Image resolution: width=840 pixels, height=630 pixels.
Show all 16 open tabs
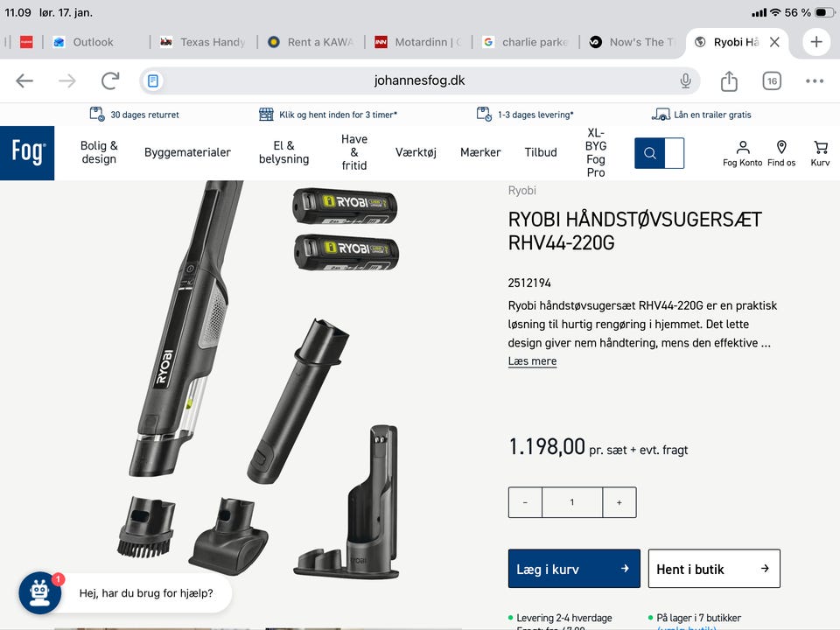772,80
